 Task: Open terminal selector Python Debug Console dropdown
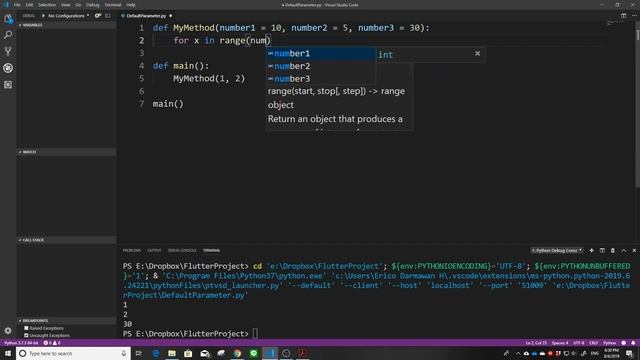(557, 250)
